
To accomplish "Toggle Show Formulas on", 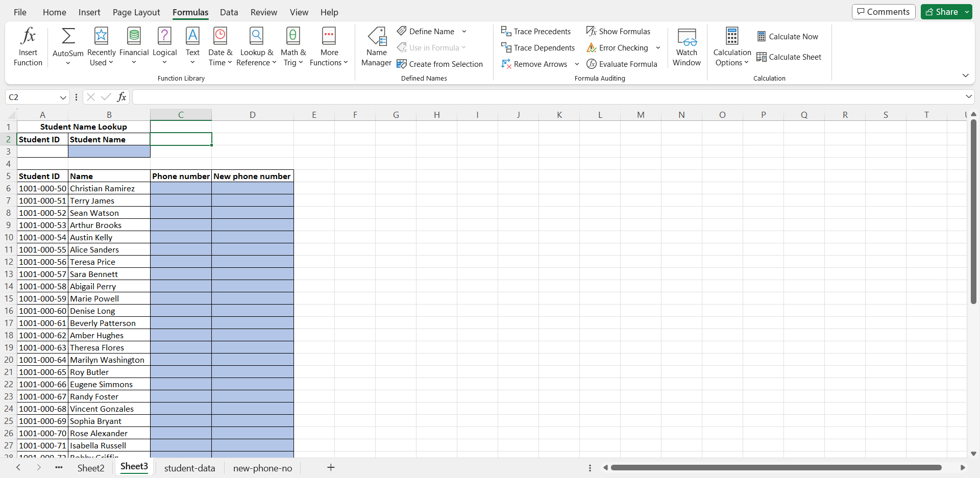I will coord(618,31).
